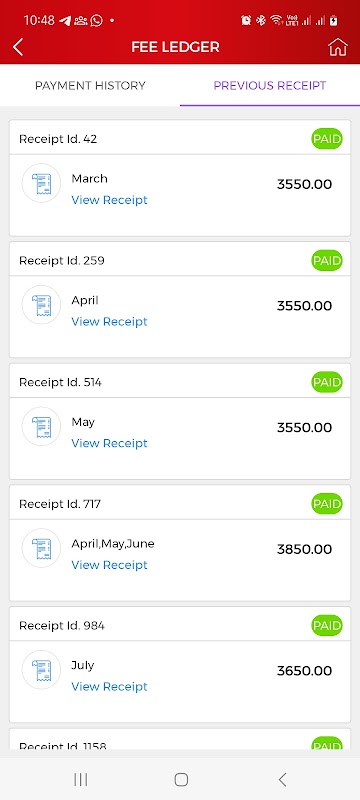
Task: Tap the receipt icon for May
Action: click(41, 427)
